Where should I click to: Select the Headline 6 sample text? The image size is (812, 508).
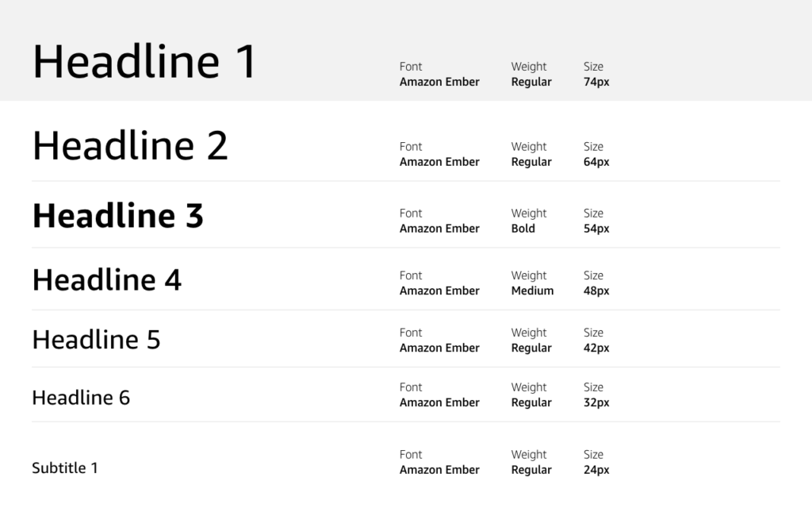(81, 398)
